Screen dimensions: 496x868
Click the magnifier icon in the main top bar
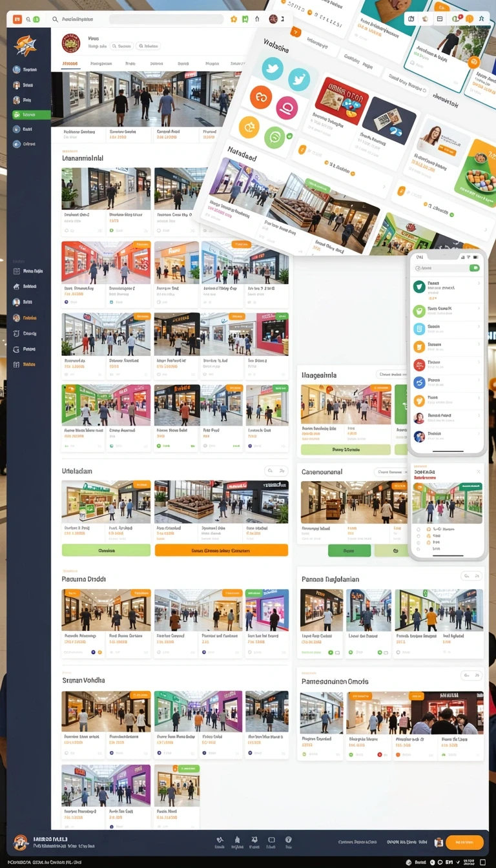54,20
